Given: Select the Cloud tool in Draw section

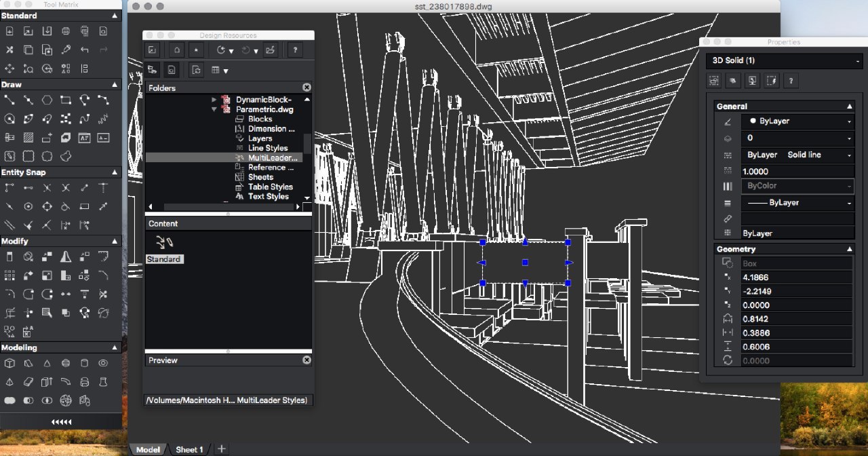Looking at the screenshot, I should click(66, 157).
